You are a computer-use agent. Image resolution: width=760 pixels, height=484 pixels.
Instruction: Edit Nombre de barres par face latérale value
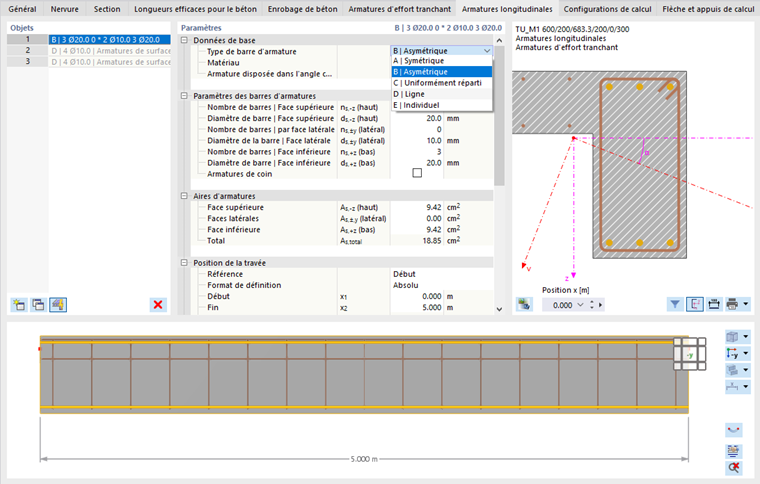click(x=417, y=129)
